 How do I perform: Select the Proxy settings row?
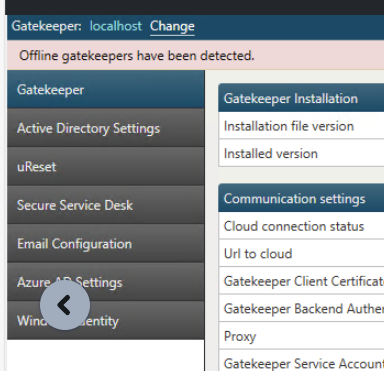click(x=301, y=336)
